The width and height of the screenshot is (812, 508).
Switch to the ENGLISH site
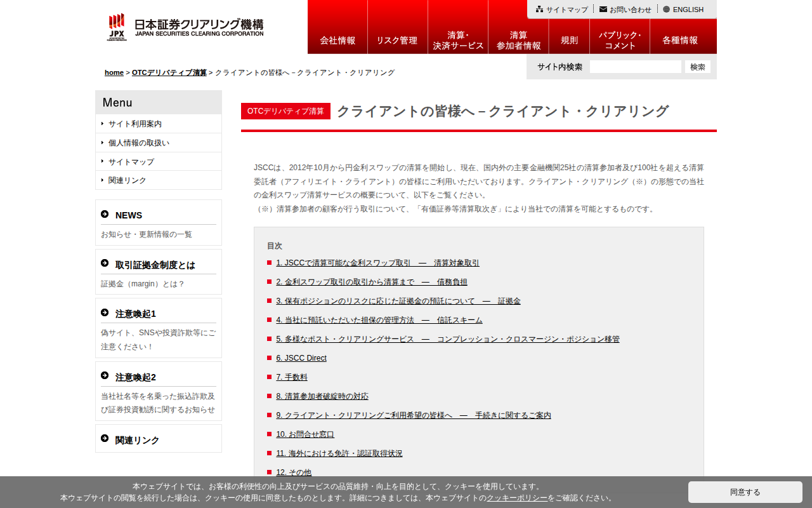tap(688, 10)
